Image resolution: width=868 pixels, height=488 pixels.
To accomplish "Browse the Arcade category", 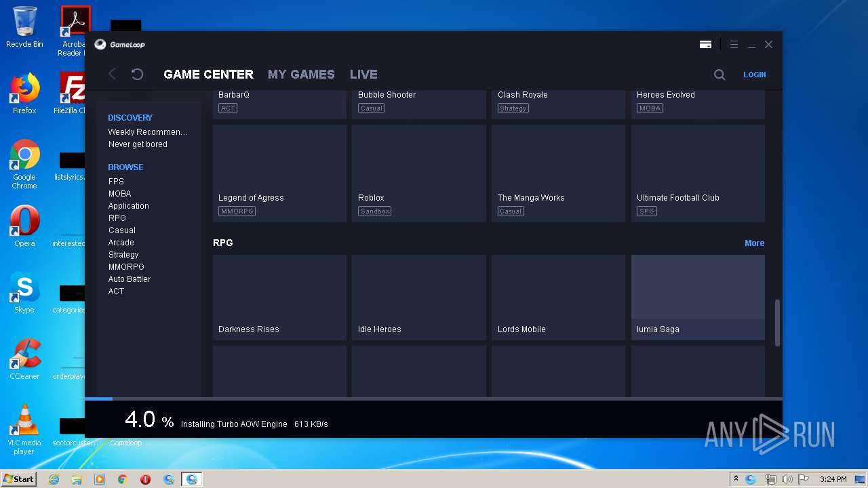I will coord(121,243).
